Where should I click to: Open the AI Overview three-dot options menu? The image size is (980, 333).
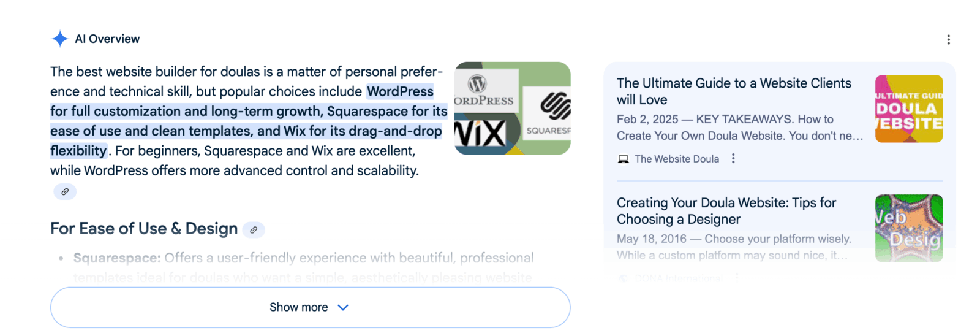(x=948, y=40)
